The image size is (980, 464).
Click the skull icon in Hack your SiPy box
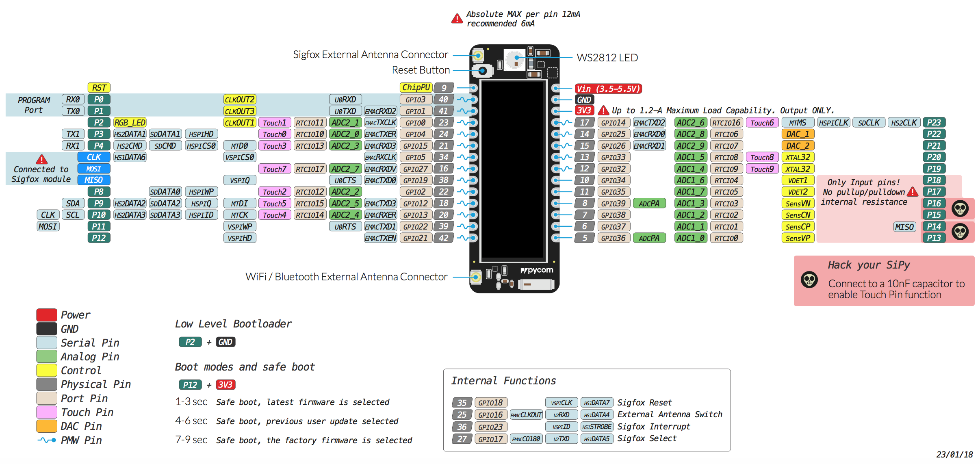pyautogui.click(x=809, y=280)
